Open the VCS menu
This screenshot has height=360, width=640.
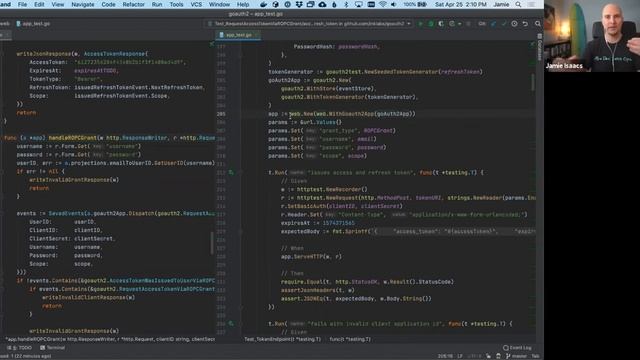click(x=196, y=4)
